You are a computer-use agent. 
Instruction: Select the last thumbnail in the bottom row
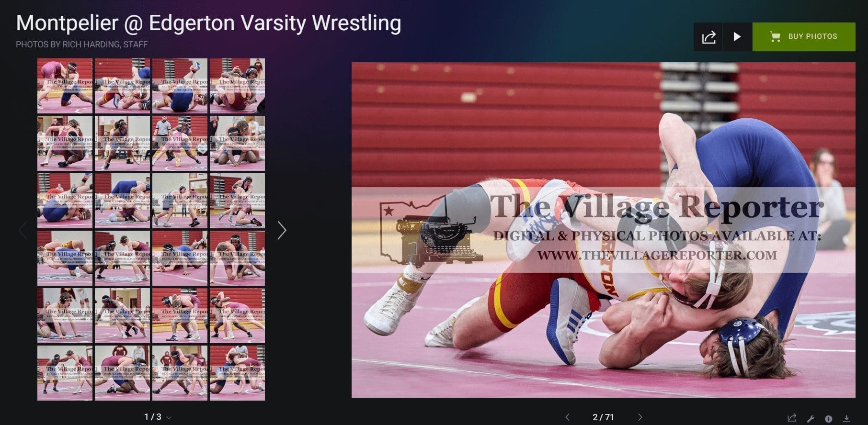point(237,373)
